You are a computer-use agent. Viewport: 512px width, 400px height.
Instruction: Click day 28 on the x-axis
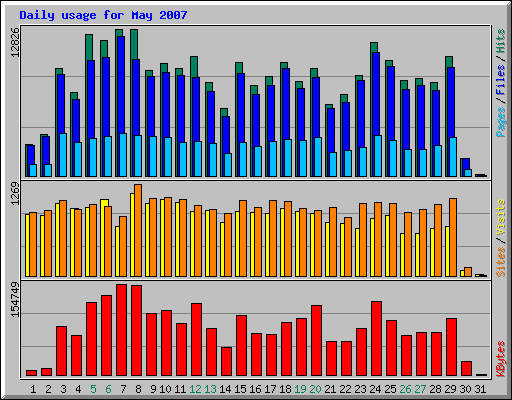(x=435, y=389)
